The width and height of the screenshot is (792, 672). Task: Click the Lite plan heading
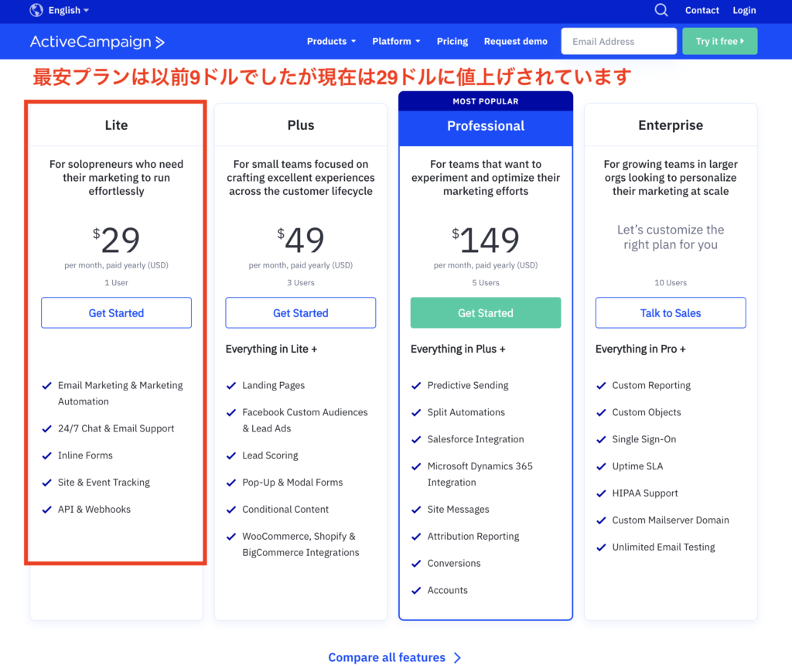pyautogui.click(x=116, y=125)
